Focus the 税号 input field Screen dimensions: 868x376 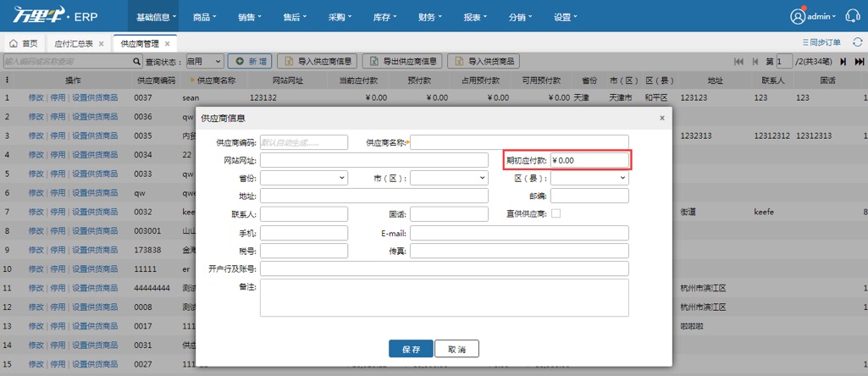[x=304, y=251]
